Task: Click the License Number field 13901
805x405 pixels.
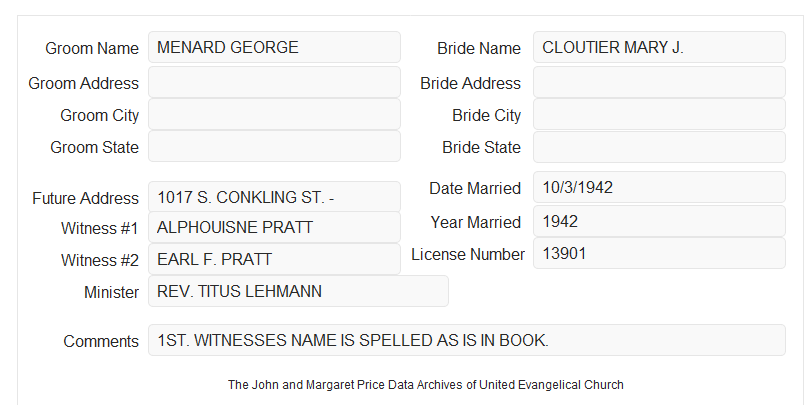Action: coord(659,253)
